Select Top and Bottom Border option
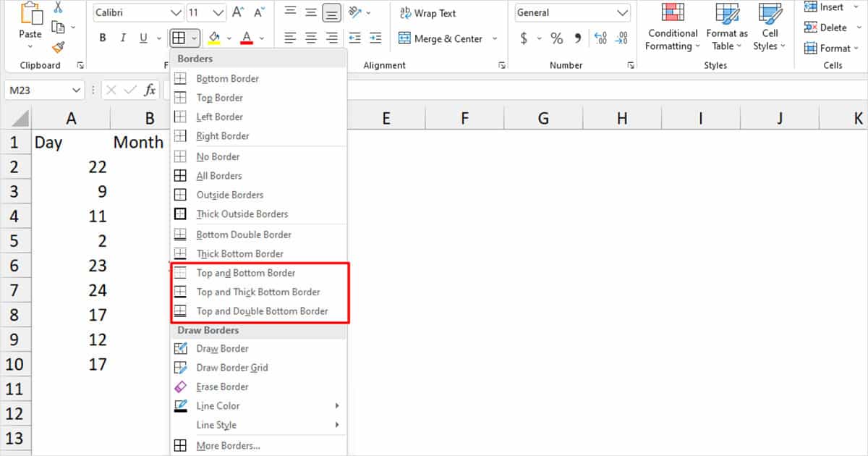This screenshot has width=868, height=456. click(258, 273)
